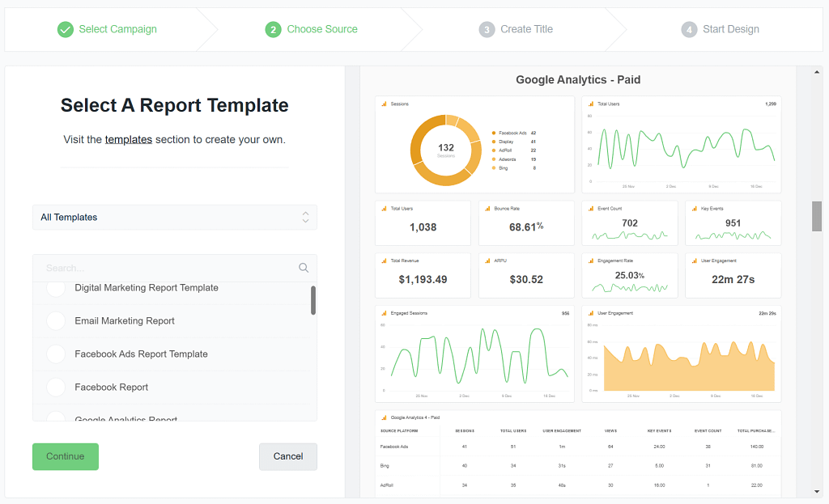Screen dimensions: 829x504
Task: Click the Digital Marketing Report Template label
Action: pyautogui.click(x=147, y=288)
